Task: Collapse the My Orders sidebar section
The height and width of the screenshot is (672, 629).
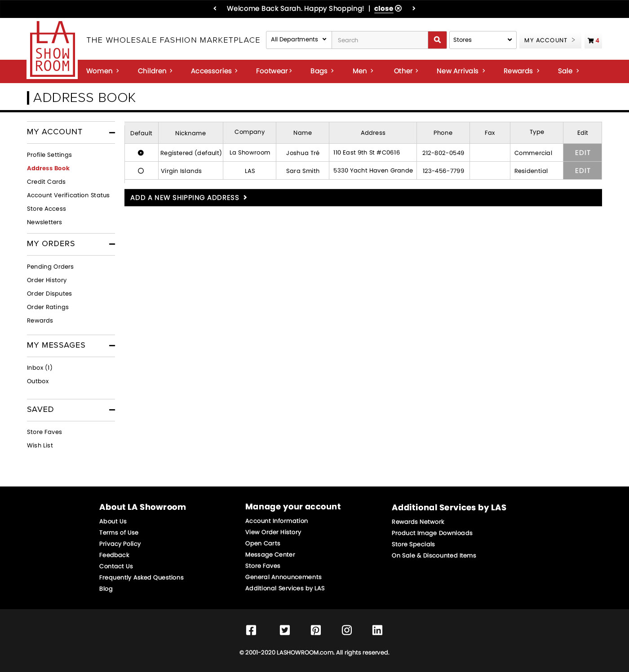Action: pyautogui.click(x=112, y=244)
